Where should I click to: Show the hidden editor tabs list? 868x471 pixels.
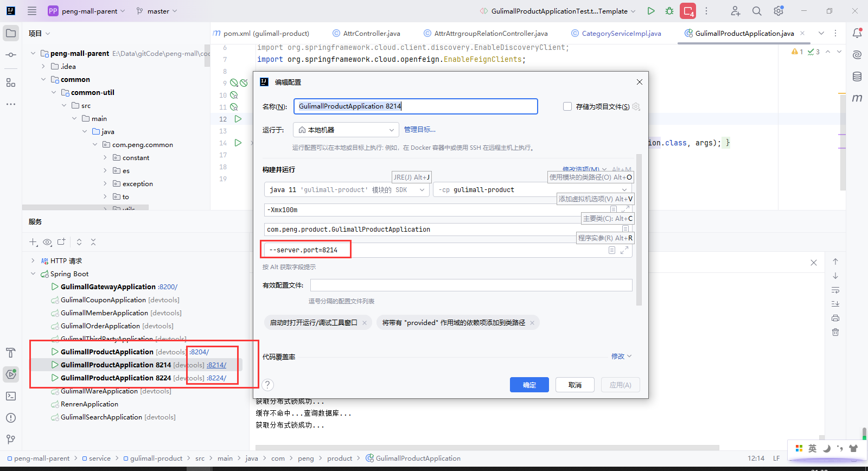click(x=821, y=33)
